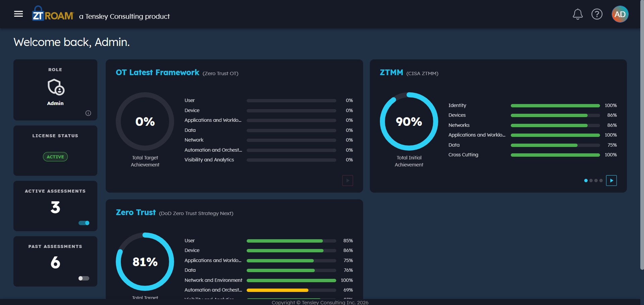
Task: Open the AD user avatar menu
Action: tap(620, 14)
